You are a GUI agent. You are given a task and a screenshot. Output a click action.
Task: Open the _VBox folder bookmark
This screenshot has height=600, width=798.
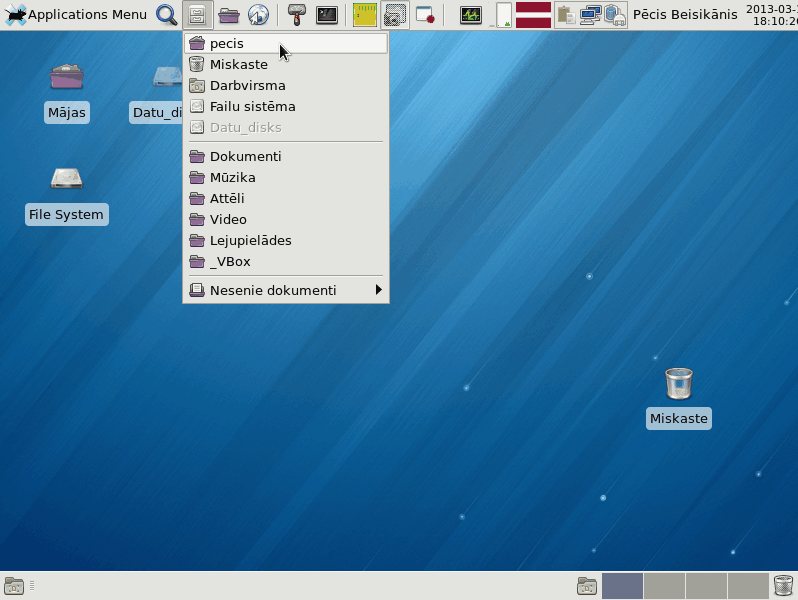286,262
